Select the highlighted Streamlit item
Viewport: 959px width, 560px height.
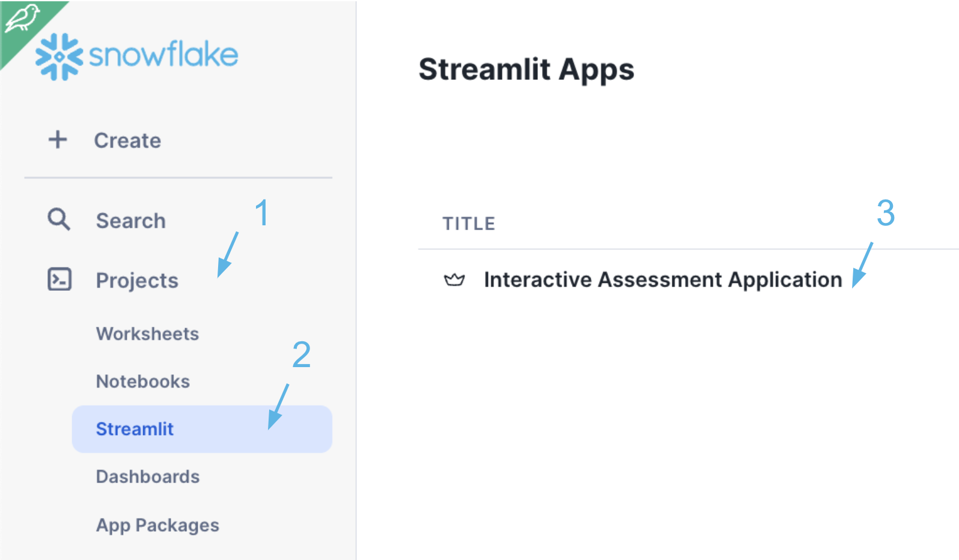click(135, 429)
